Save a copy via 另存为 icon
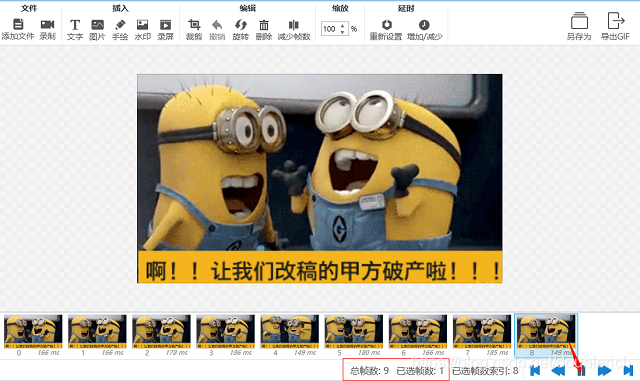 pyautogui.click(x=579, y=21)
